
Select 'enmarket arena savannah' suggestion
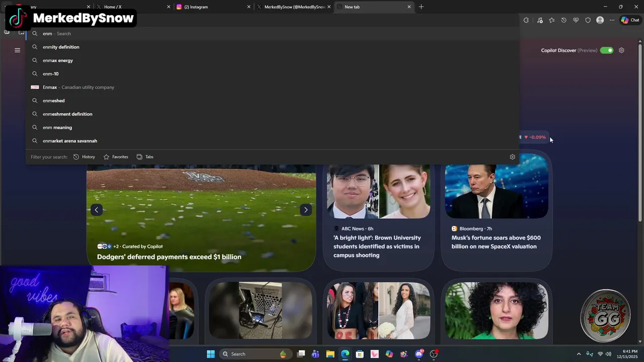click(x=272, y=141)
